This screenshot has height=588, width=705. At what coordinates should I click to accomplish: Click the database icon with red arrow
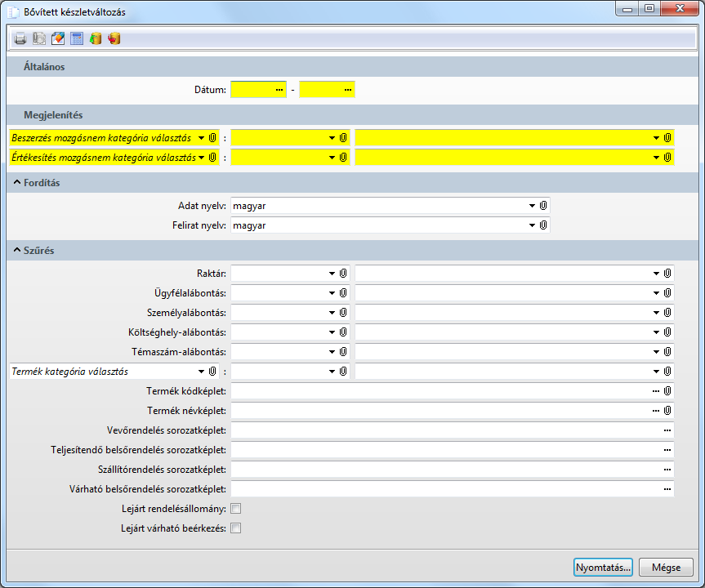point(114,38)
